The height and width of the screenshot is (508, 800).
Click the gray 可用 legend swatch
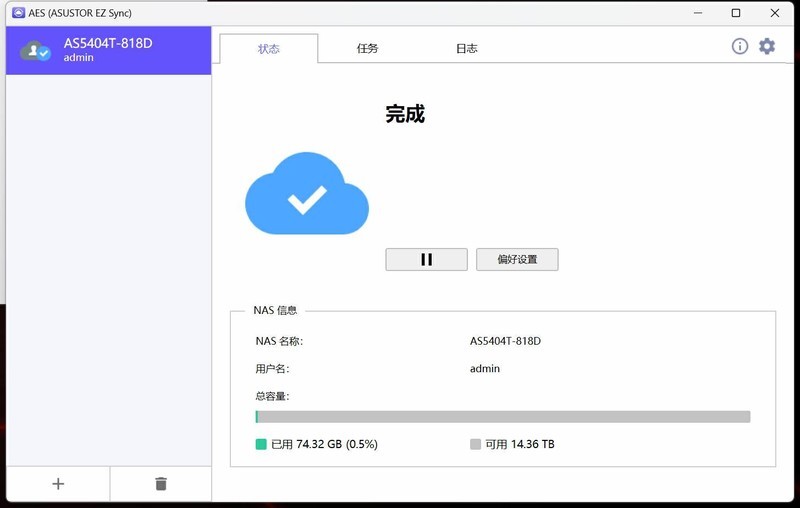(x=475, y=444)
